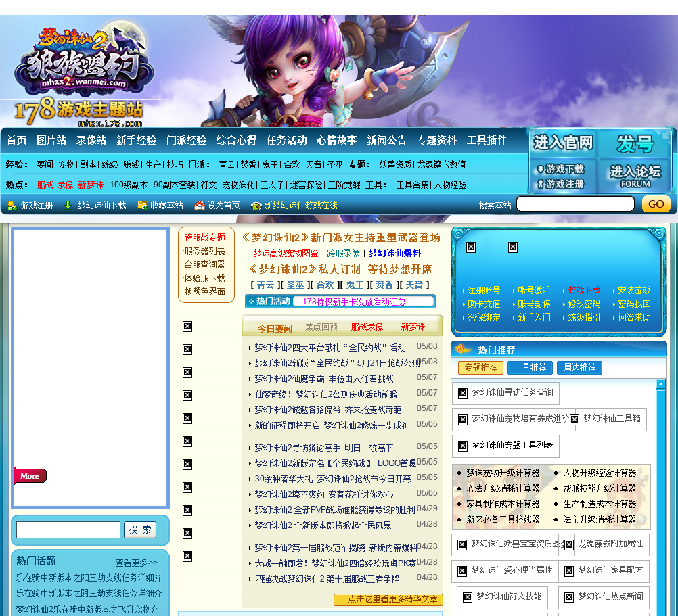678x616 pixels.
Task: Switch to the 焦点回顾 news tab
Action: click(x=321, y=327)
